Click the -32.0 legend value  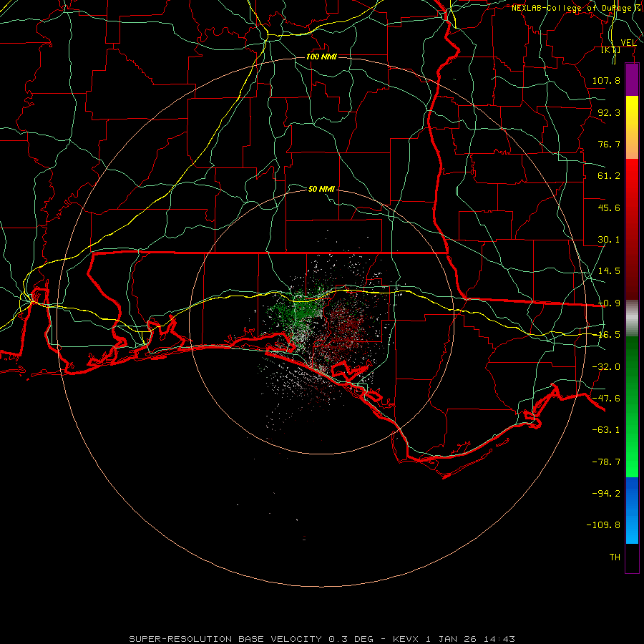(x=606, y=367)
